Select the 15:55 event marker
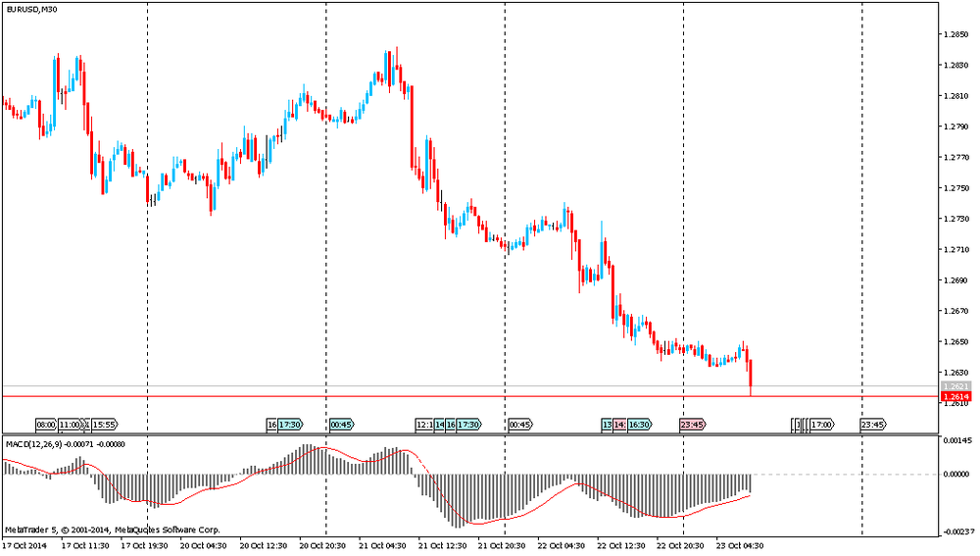This screenshot has height=556, width=980. pyautogui.click(x=105, y=425)
